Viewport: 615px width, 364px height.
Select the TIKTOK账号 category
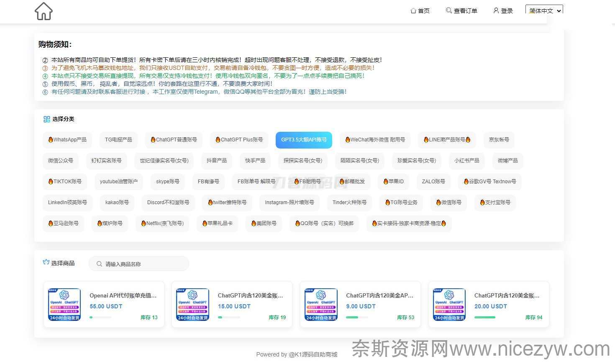click(x=65, y=182)
